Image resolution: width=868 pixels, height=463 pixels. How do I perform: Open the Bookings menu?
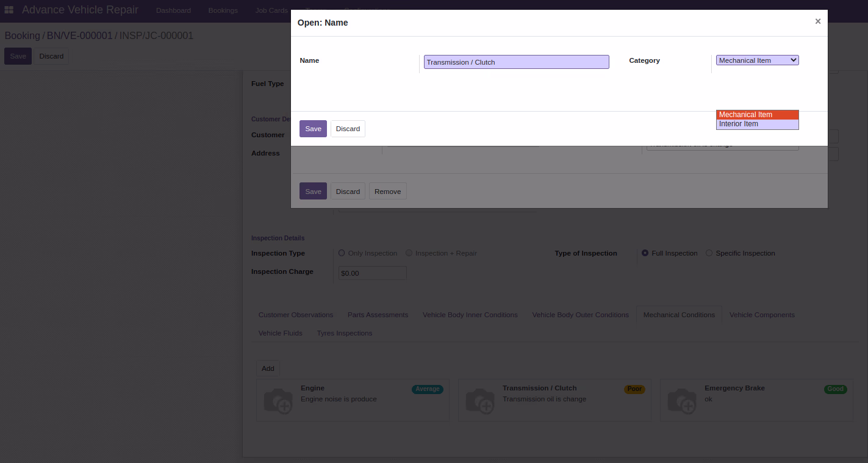point(223,10)
